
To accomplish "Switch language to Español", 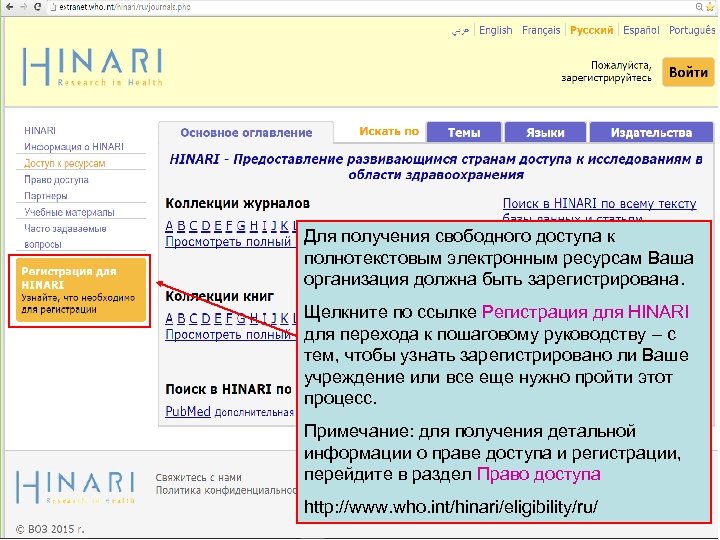I will pyautogui.click(x=641, y=30).
